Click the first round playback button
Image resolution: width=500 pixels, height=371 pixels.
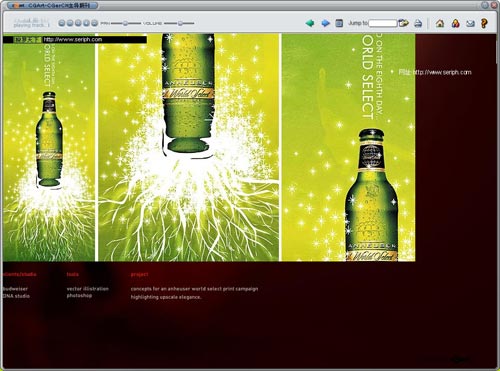[62, 23]
